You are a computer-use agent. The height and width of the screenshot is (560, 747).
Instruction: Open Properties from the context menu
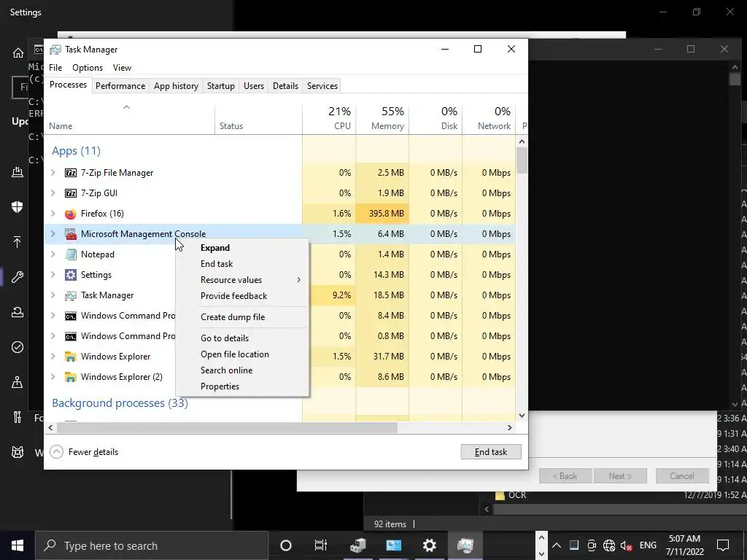(242, 386)
